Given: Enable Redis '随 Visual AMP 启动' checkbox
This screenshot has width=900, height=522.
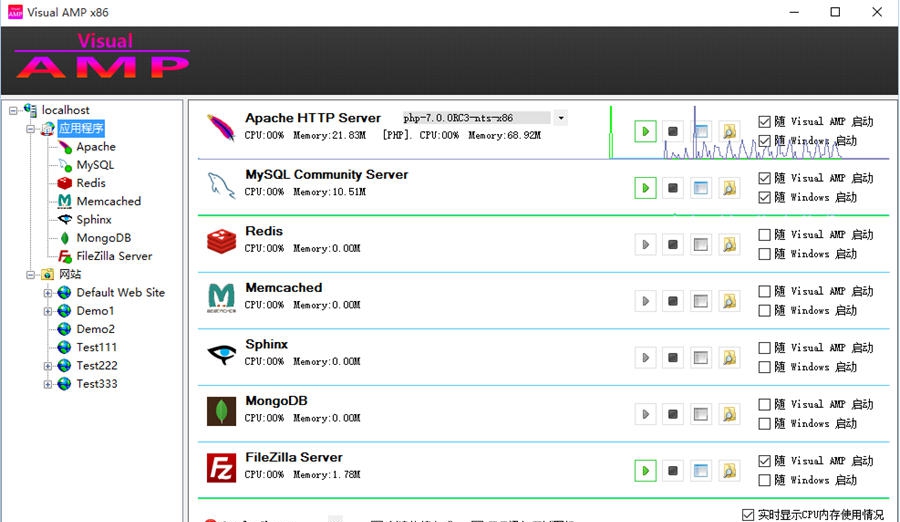Looking at the screenshot, I should point(764,235).
